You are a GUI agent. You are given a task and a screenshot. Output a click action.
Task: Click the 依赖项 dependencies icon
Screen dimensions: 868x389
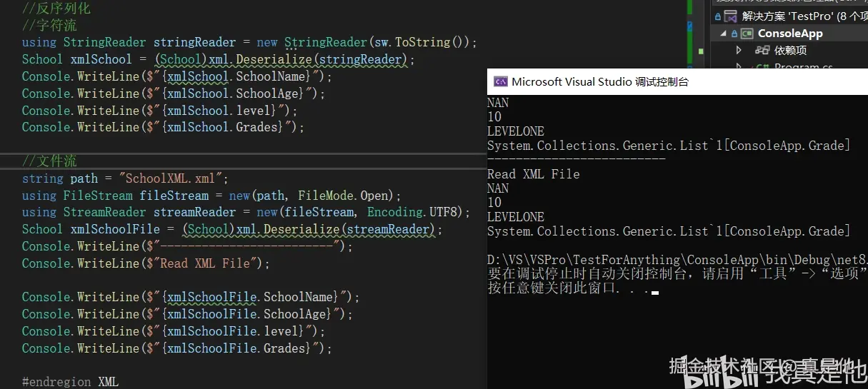tap(762, 51)
